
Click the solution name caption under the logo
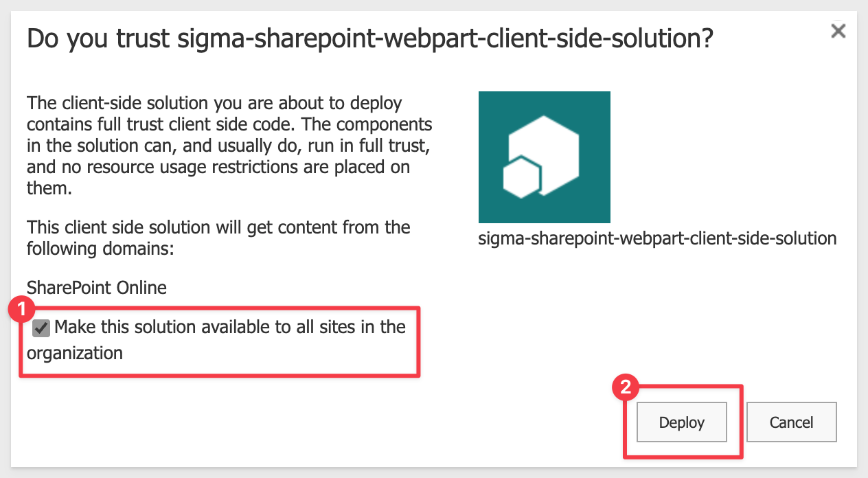(657, 239)
